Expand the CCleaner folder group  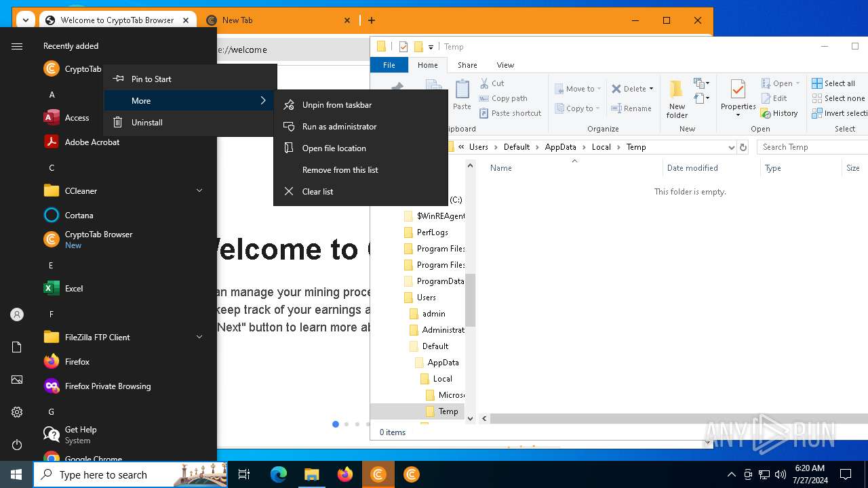click(x=199, y=190)
